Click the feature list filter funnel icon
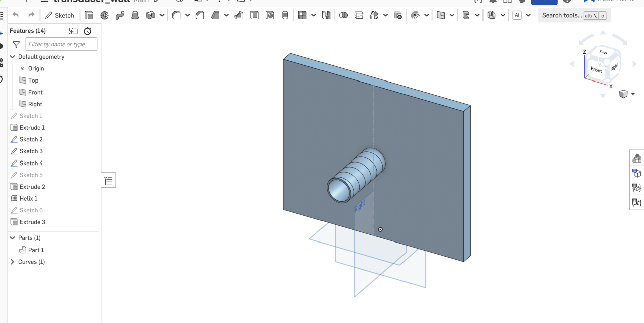This screenshot has height=323, width=644. tap(16, 44)
